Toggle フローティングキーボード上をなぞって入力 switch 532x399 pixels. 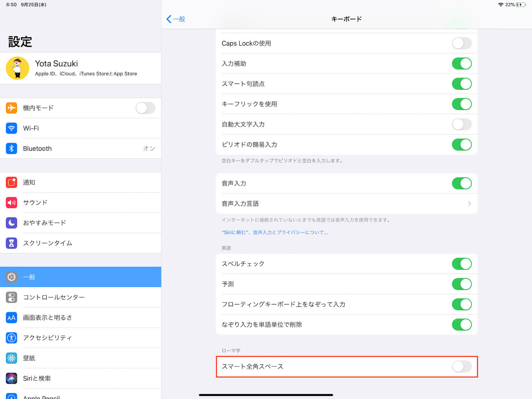(x=462, y=304)
